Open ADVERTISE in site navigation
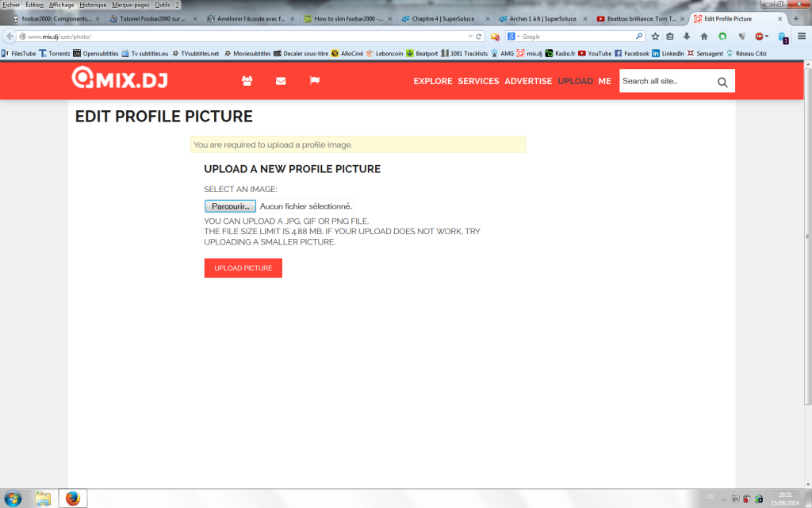 tap(528, 81)
